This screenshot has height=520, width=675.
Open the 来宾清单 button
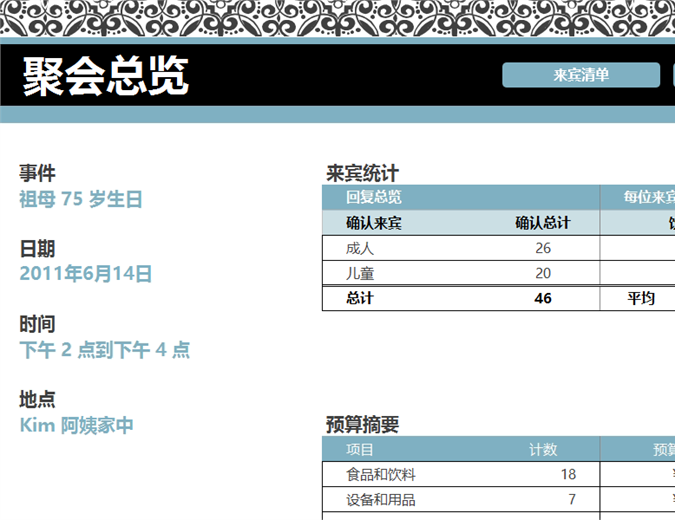pos(581,75)
